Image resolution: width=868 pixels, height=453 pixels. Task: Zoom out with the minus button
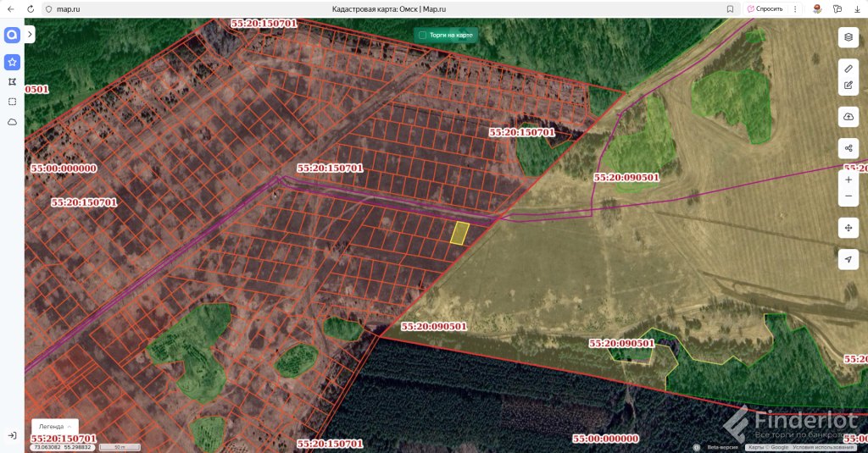[x=848, y=196]
